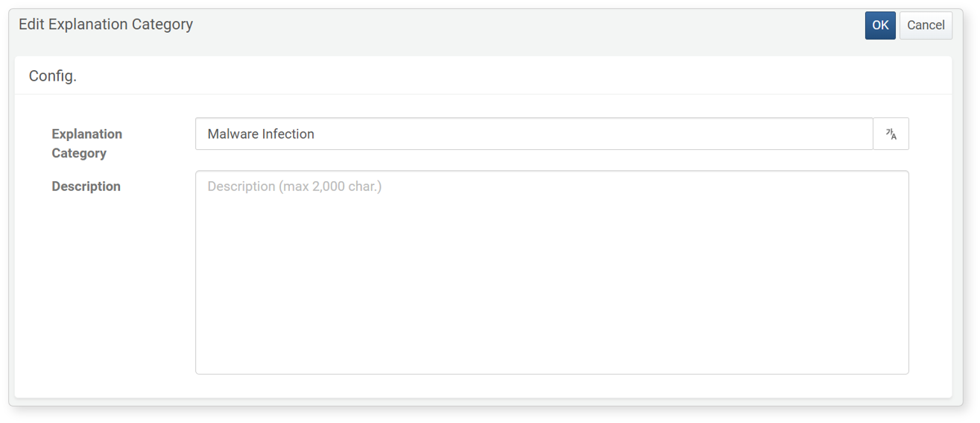Open the multilingual translation icon beside category name
Viewport: 980px width, 423px height.
click(891, 134)
